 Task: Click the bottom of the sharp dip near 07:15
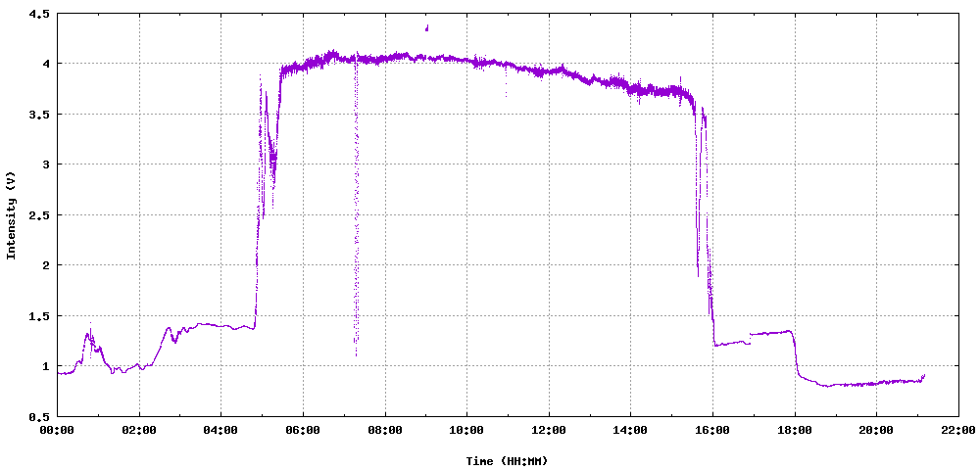(x=357, y=354)
